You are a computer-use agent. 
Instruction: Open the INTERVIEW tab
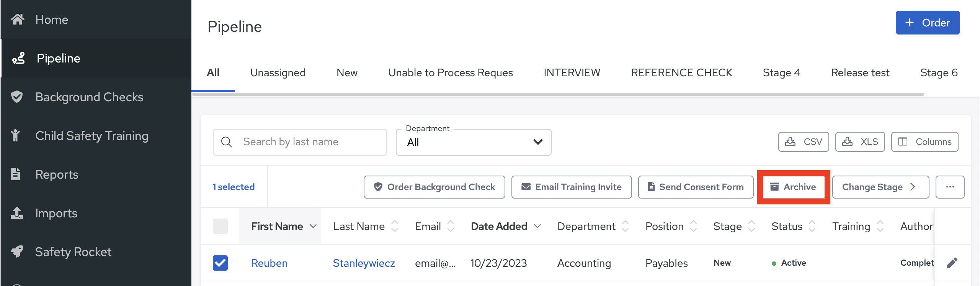572,72
